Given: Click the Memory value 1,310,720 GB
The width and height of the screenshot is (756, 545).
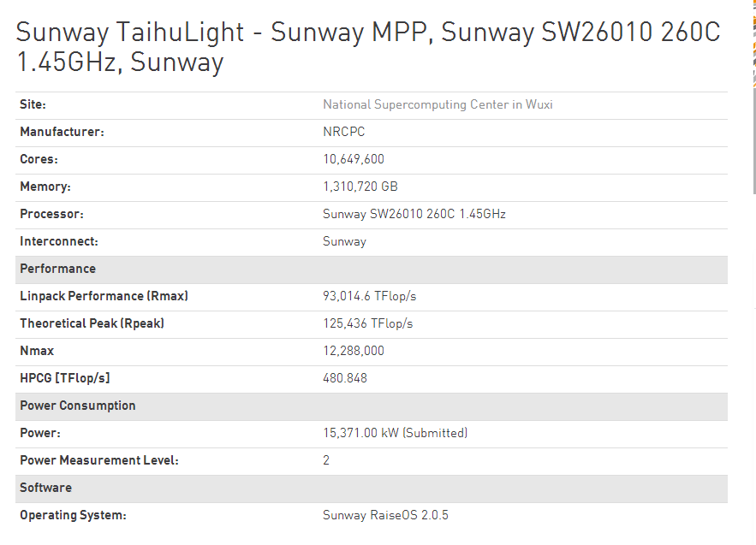Looking at the screenshot, I should click(360, 187).
